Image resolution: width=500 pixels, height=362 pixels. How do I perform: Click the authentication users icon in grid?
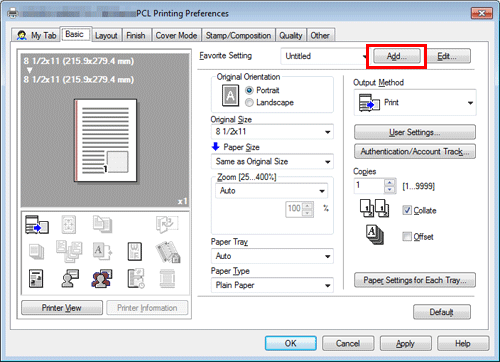coord(102,279)
